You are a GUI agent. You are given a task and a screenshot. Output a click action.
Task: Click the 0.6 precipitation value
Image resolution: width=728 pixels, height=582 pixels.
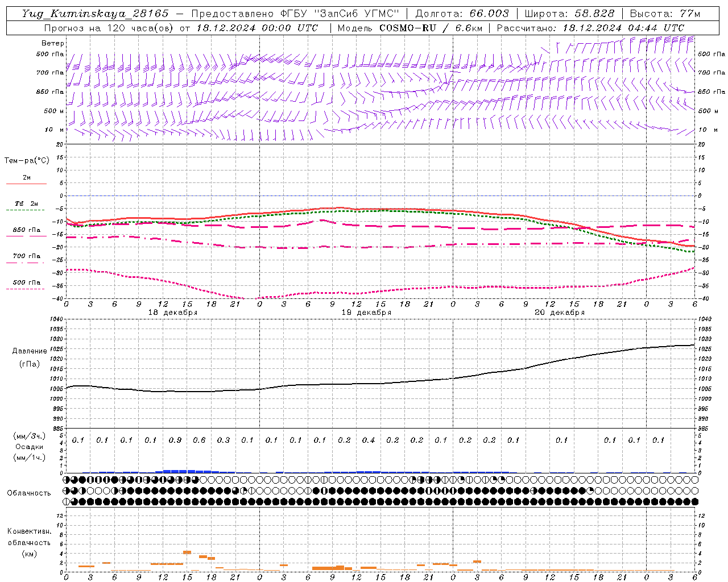(x=199, y=440)
